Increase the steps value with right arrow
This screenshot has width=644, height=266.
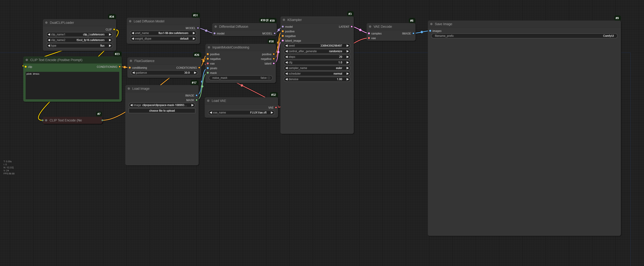click(x=347, y=57)
